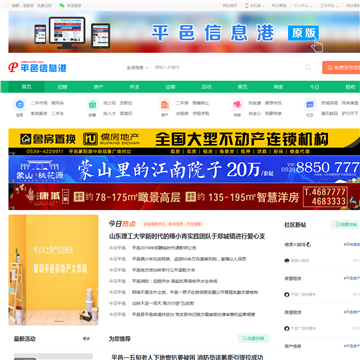Open the 平邑信息港 原版 top banner

click(x=184, y=32)
